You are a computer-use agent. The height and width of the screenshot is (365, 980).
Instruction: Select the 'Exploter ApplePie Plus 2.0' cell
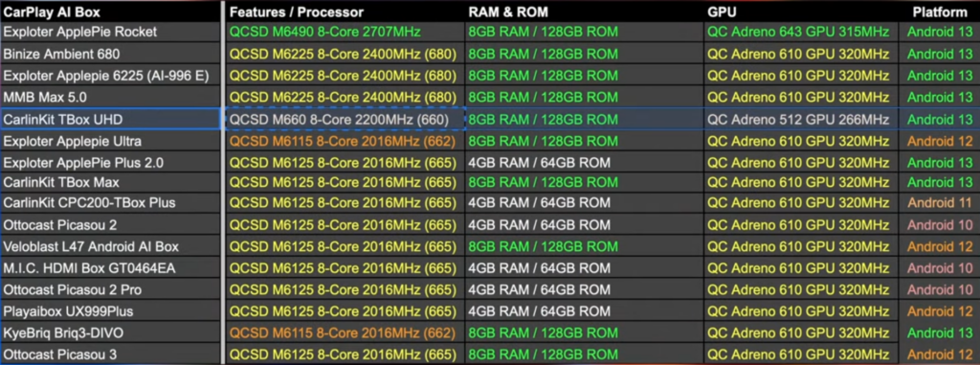click(x=110, y=163)
